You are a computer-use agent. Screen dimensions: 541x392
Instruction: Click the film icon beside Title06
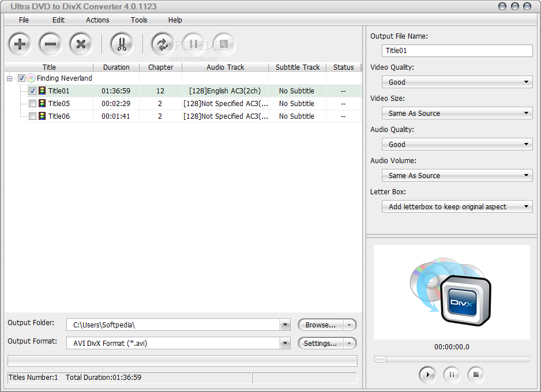[x=42, y=116]
